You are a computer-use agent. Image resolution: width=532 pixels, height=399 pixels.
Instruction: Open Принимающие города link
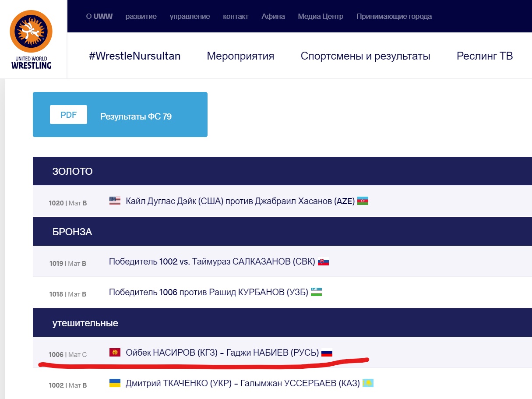(x=394, y=16)
